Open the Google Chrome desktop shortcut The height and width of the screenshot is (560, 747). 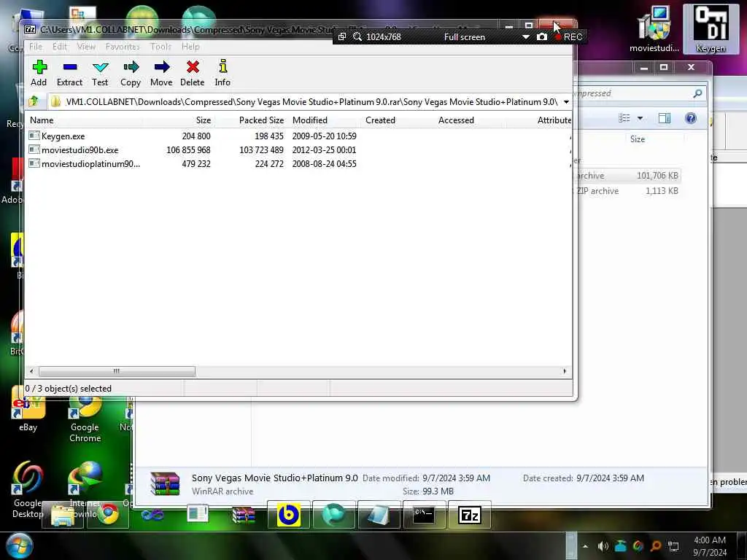coord(85,419)
